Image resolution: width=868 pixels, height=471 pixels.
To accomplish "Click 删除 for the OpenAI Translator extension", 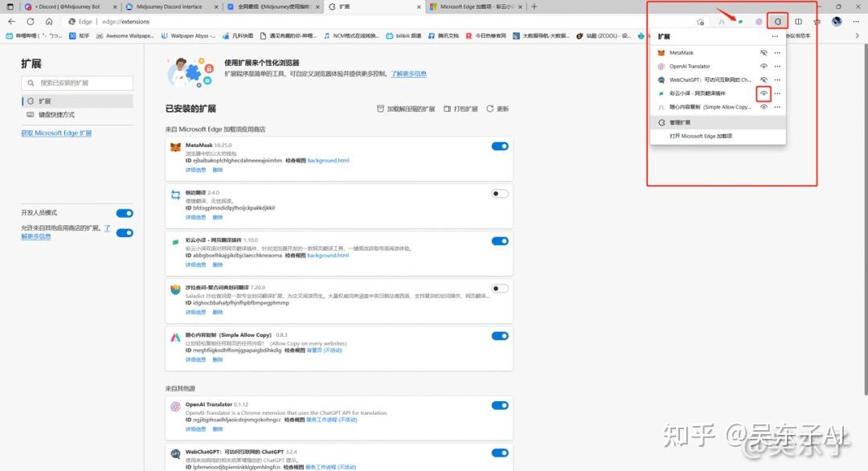I will coord(218,429).
